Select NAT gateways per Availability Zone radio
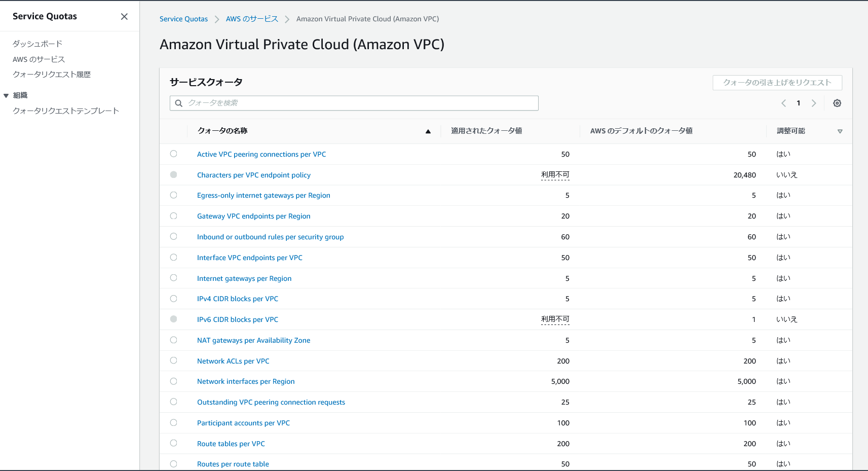Screen dimensions: 868x471 (174, 340)
